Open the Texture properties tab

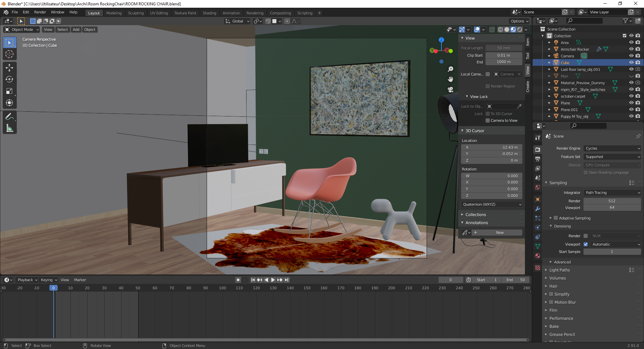[x=538, y=268]
